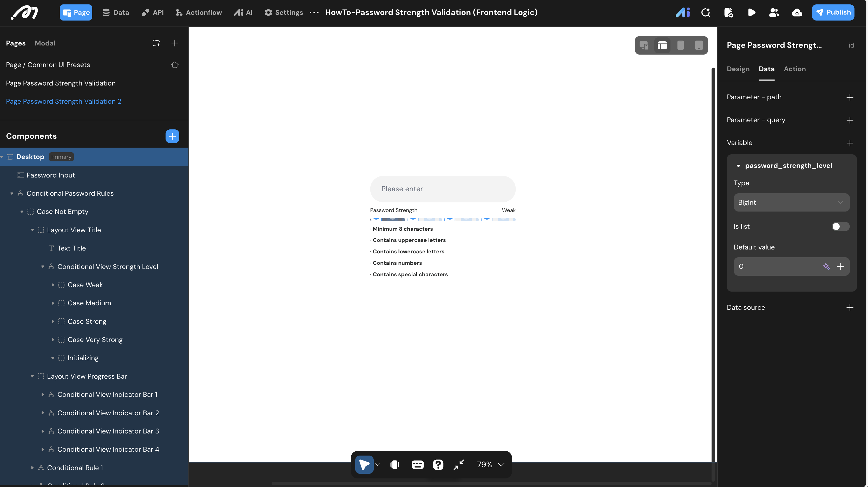This screenshot has width=868, height=487.
Task: Toggle the Is list switch
Action: (x=840, y=227)
